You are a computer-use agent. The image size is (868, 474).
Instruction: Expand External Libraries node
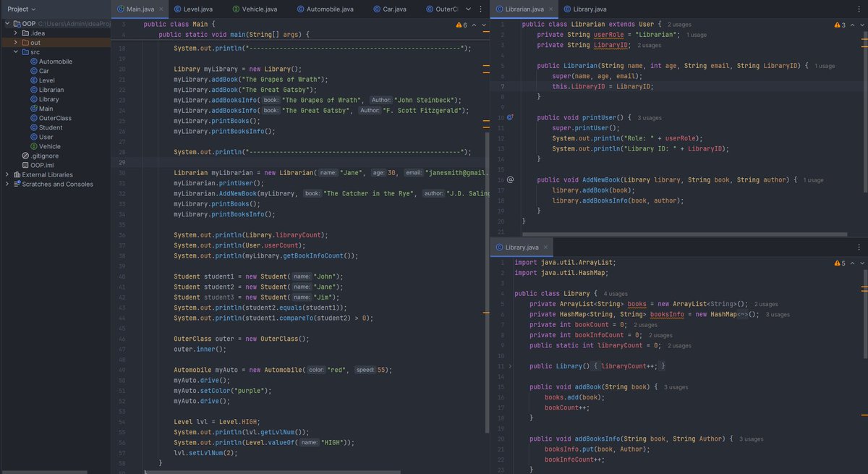7,174
